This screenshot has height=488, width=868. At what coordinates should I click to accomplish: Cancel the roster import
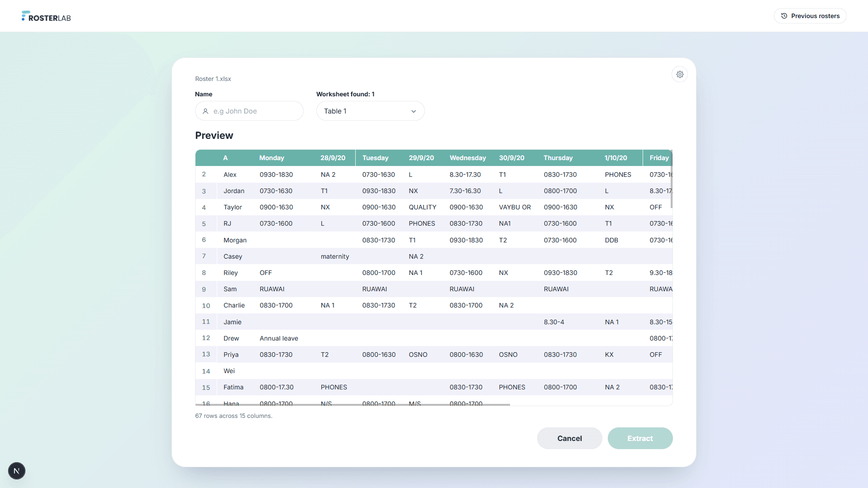click(569, 438)
